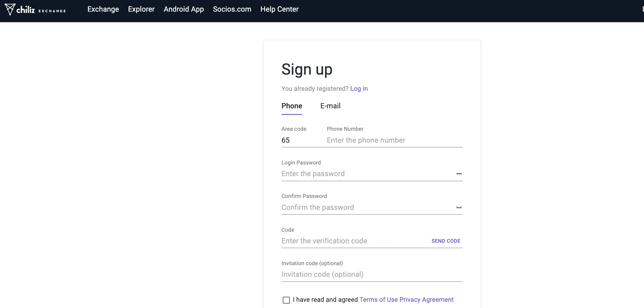Check the Terms of Use agreement box
Image resolution: width=644 pixels, height=308 pixels.
[x=286, y=300]
